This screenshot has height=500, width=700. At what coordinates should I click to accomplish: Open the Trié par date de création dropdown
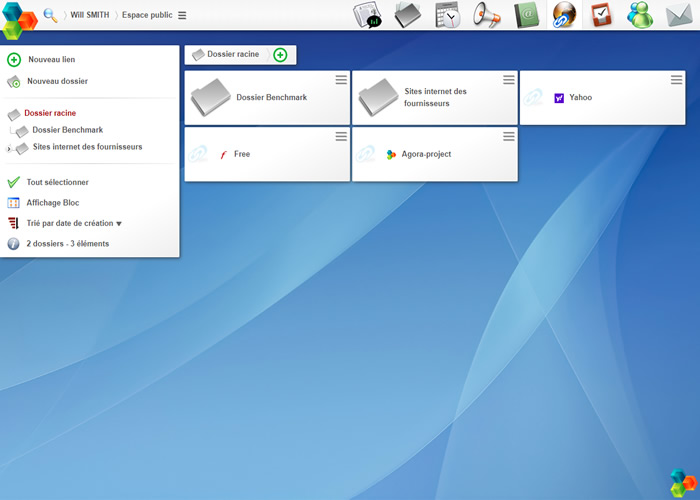coord(73,223)
